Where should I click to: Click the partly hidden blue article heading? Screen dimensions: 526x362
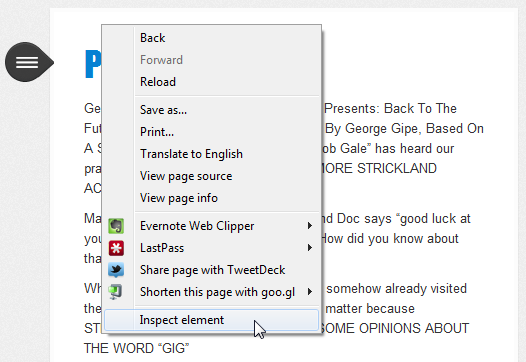(x=93, y=64)
